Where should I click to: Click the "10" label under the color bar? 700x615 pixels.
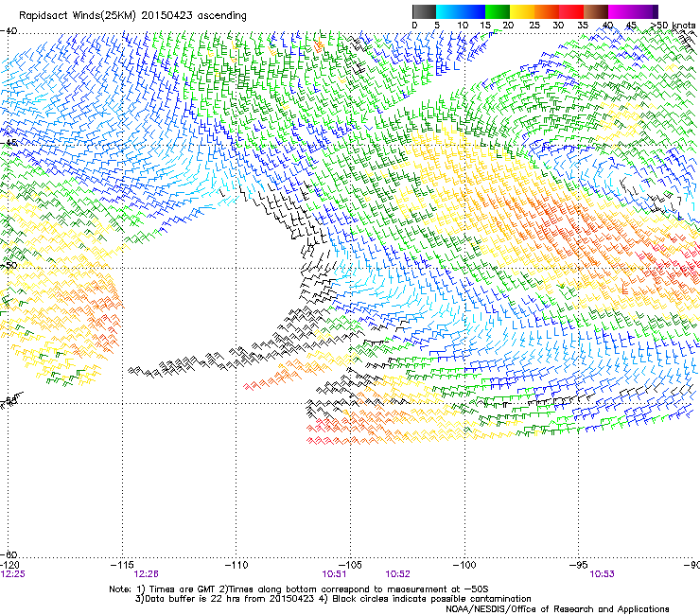click(x=463, y=26)
